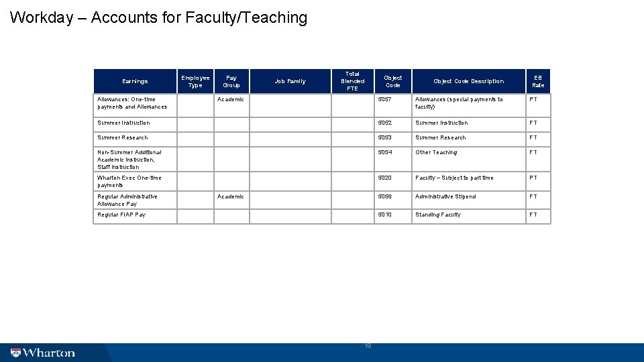Click the 'Earnings' column header
The image size is (644, 362).
coord(135,81)
